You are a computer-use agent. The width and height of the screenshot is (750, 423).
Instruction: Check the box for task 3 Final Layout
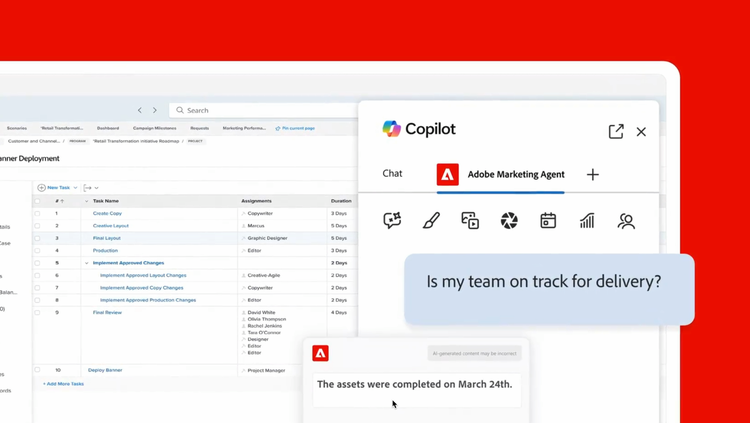[x=37, y=238]
